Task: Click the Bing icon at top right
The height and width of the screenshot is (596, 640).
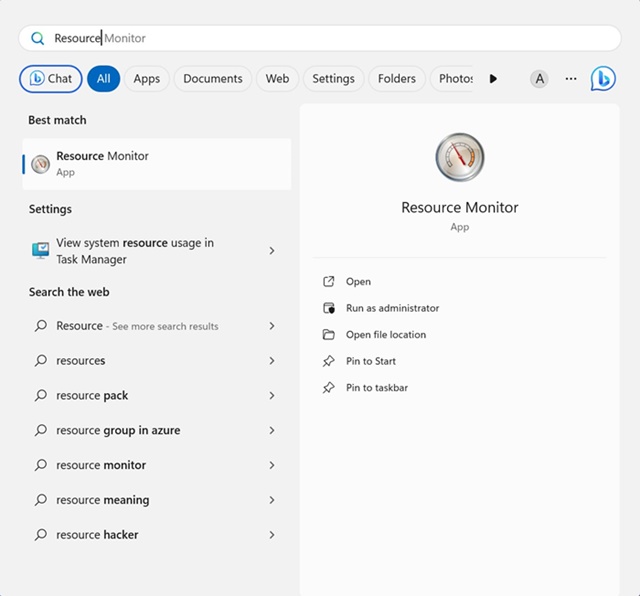Action: click(603, 79)
